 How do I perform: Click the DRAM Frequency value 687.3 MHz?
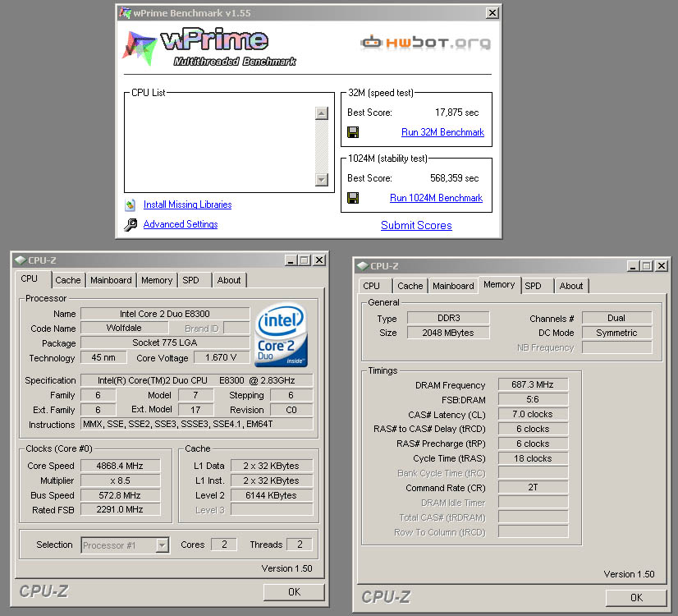tap(533, 384)
